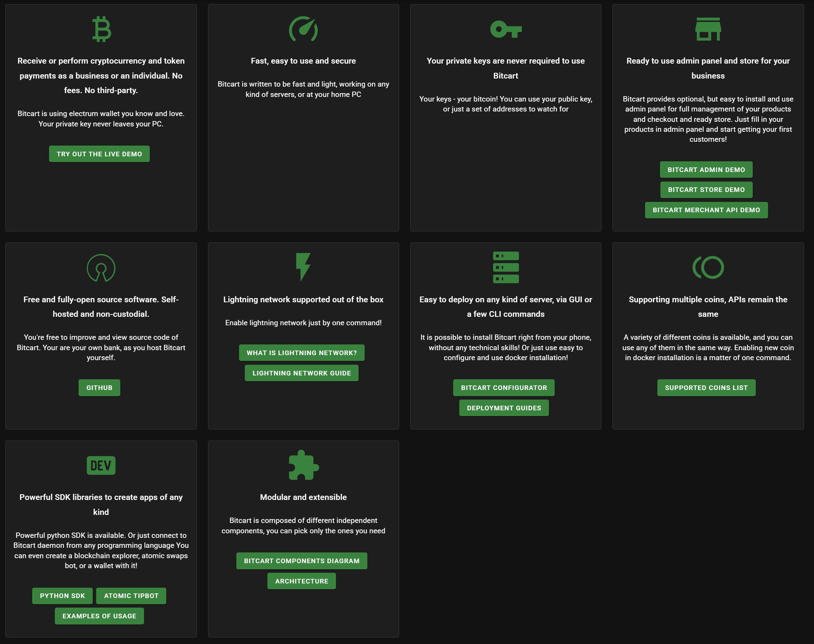Screen dimensions: 814x644
Task: Click the DEV badge icon
Action: tap(101, 465)
